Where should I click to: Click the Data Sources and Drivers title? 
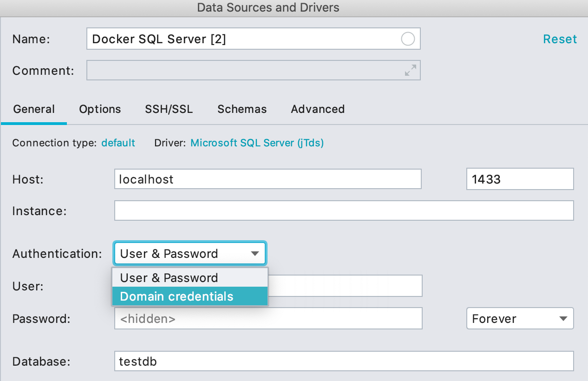[x=268, y=7]
